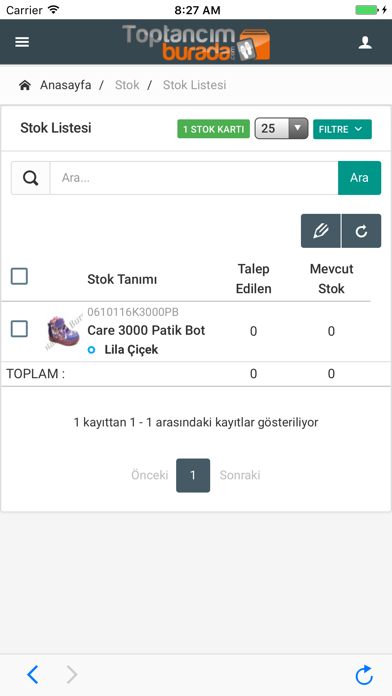Click Stok Listesi breadcrumb item
The image size is (392, 696).
pos(194,85)
